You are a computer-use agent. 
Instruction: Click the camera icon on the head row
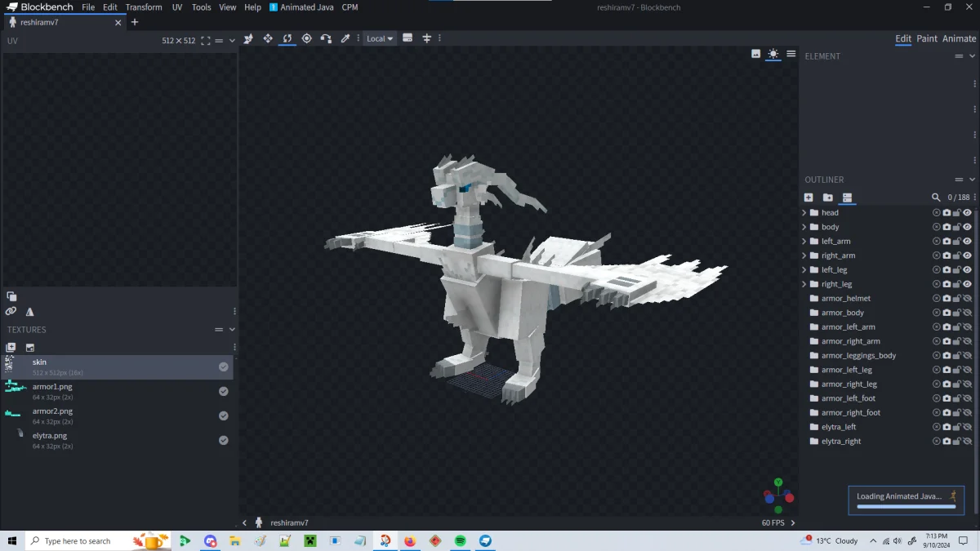[x=947, y=212]
